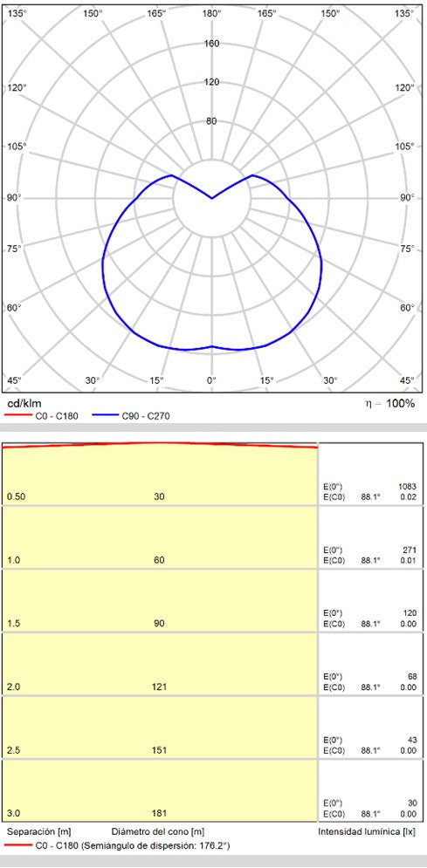Click the 271 illuminance value
This screenshot has height=868, width=427.
pyautogui.click(x=410, y=550)
